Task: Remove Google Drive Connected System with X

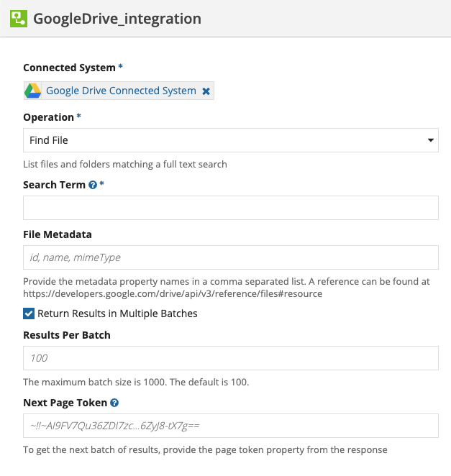Action: 206,91
